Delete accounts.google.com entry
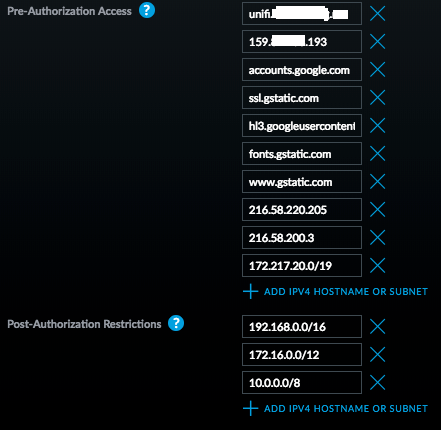Viewport: 441px width, 430px height. 378,70
